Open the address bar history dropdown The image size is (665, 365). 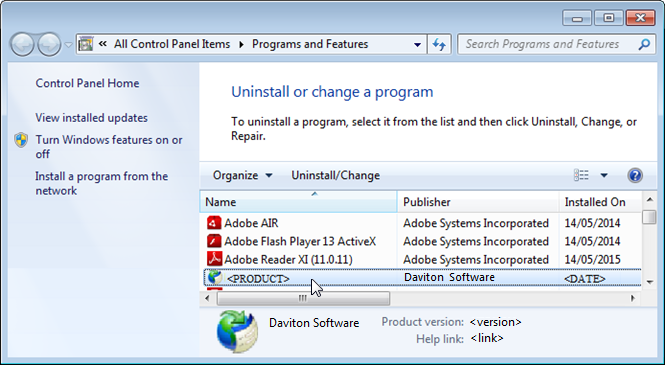tap(417, 45)
